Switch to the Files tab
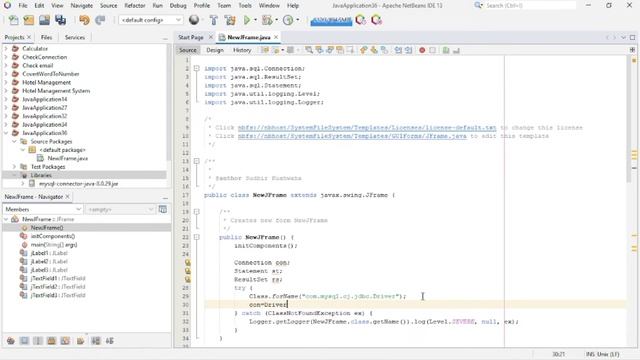Image resolution: width=640 pixels, height=360 pixels. (x=47, y=37)
